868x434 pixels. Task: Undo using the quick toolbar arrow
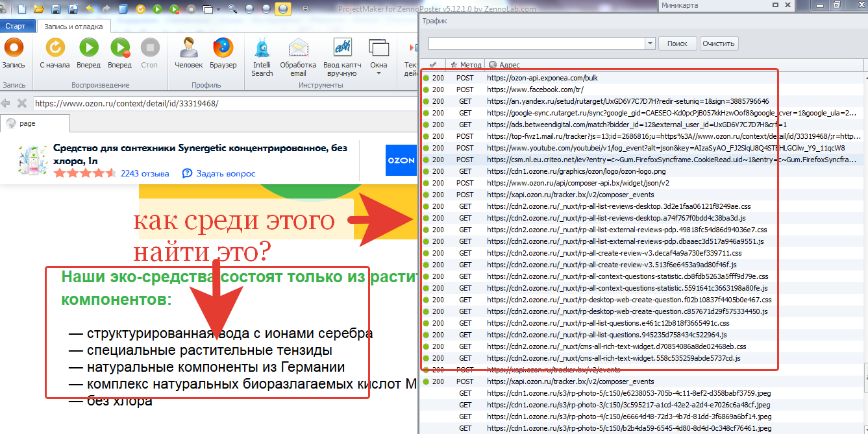[89, 9]
